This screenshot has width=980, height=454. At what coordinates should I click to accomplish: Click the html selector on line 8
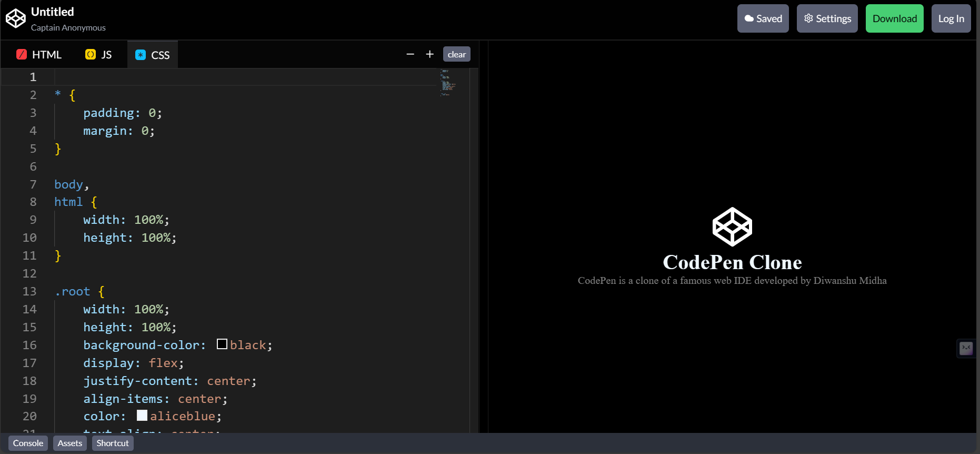(x=68, y=202)
